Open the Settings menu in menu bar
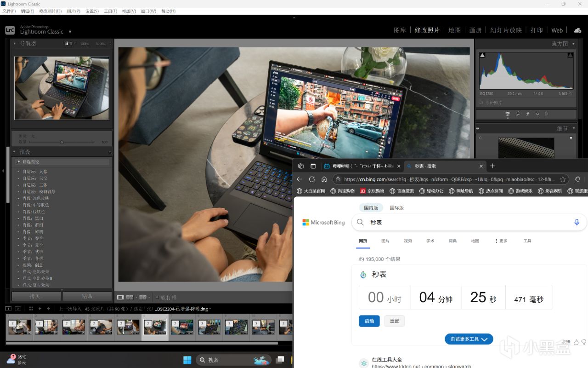This screenshot has height=368, width=588. pos(92,11)
